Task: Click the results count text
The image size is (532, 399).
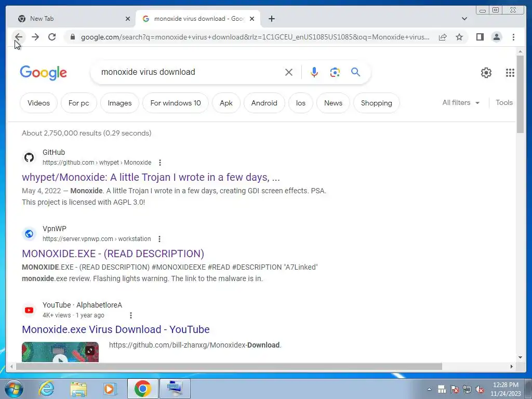Action: pyautogui.click(x=87, y=133)
